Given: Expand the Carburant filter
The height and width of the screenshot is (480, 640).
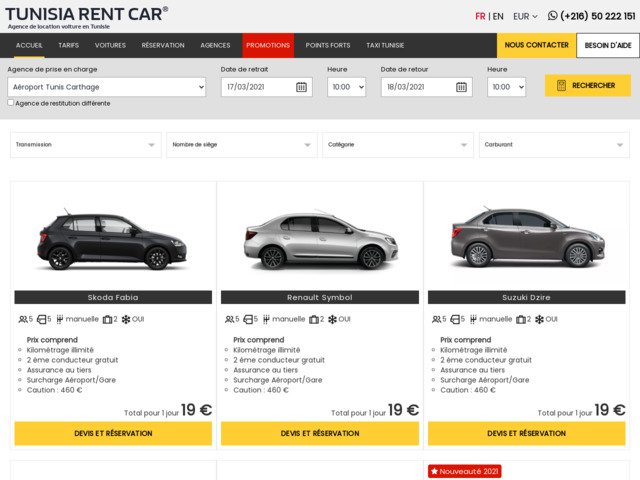Looking at the screenshot, I should click(554, 144).
